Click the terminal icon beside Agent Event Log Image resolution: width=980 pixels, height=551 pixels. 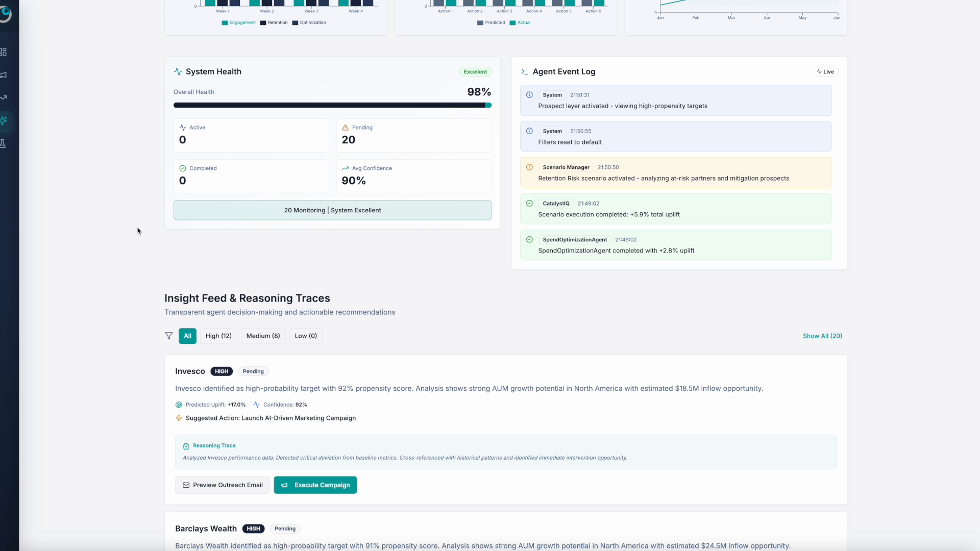point(525,71)
